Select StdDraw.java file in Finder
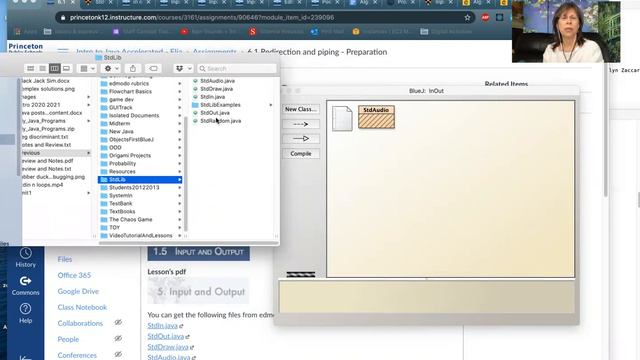This screenshot has width=640, height=360. coord(216,89)
